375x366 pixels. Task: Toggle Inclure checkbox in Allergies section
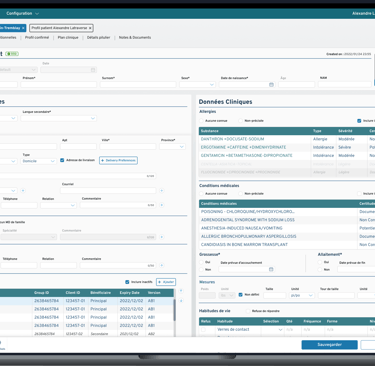(x=359, y=121)
